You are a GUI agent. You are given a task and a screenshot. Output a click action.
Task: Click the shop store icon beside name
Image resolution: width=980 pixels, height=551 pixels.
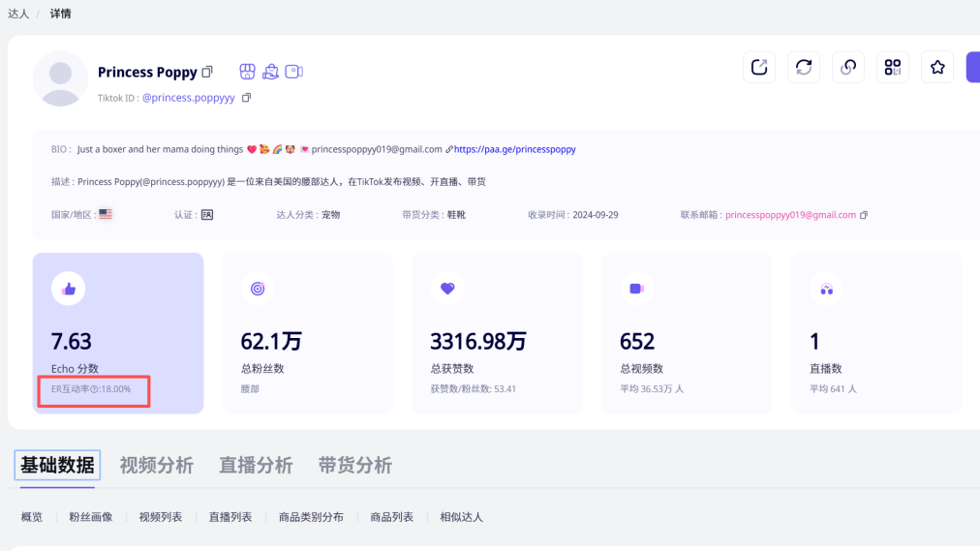(x=248, y=72)
